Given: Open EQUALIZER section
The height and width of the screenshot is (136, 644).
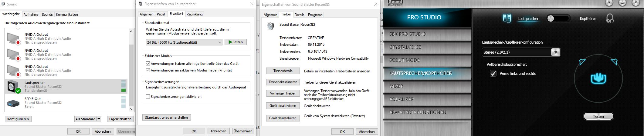Looking at the screenshot, I should (427, 99).
